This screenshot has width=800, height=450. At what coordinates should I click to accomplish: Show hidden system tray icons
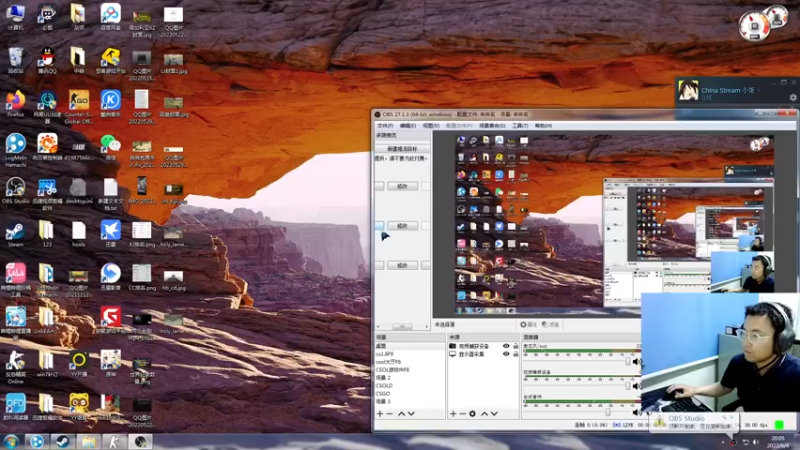[x=722, y=442]
